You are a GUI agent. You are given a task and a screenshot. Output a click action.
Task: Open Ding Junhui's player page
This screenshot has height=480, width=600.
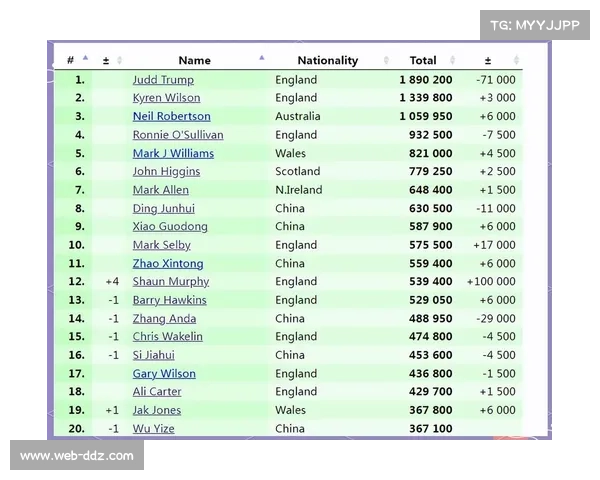coord(163,208)
